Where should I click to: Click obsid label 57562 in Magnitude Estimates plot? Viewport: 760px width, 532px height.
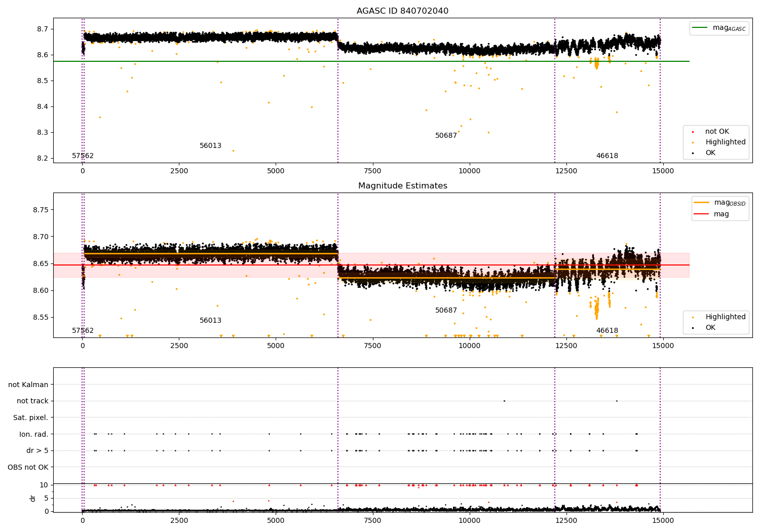point(83,331)
